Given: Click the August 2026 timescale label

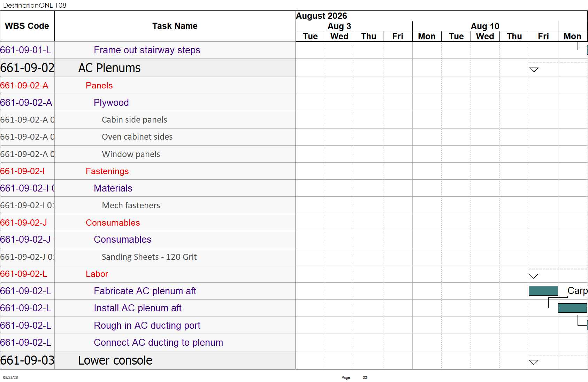Looking at the screenshot, I should tap(321, 16).
